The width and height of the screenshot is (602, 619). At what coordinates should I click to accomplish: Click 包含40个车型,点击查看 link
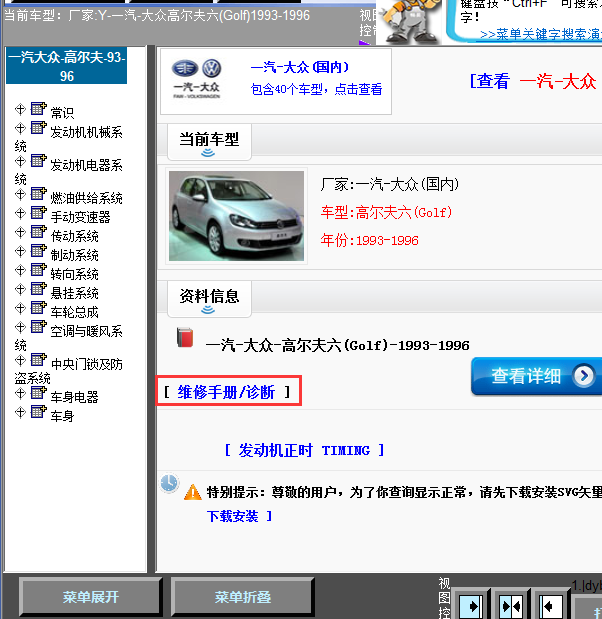point(316,89)
